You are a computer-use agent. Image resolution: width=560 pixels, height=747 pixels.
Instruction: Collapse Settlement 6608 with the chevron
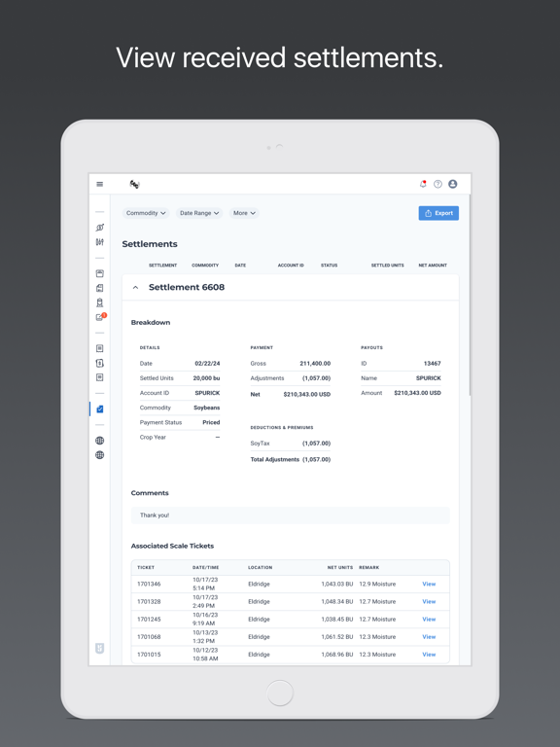[136, 287]
